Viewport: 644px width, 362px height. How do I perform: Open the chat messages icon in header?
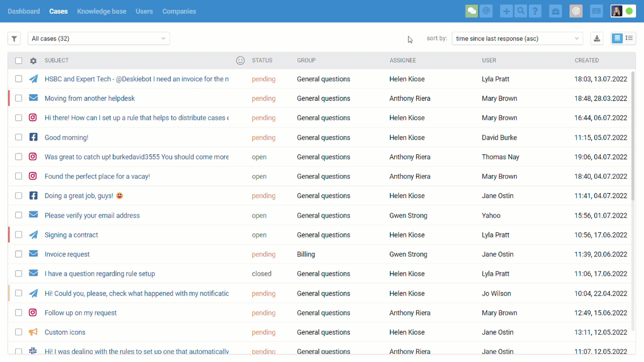click(x=471, y=11)
